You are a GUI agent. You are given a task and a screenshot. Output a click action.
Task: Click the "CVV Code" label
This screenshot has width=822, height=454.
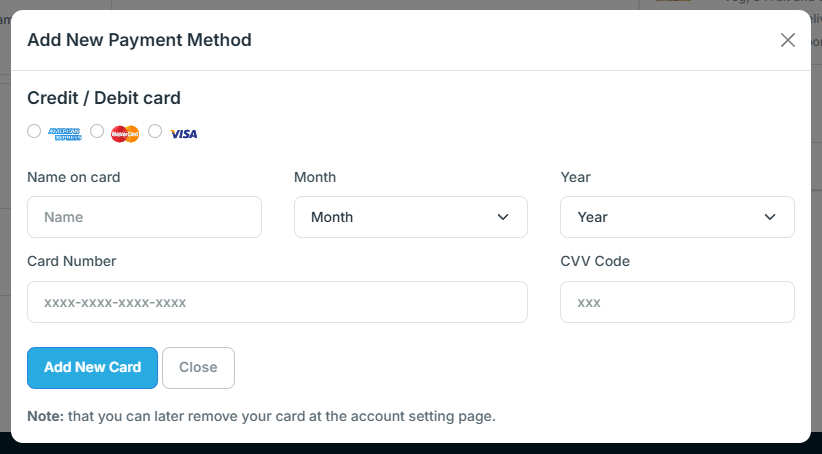point(595,261)
